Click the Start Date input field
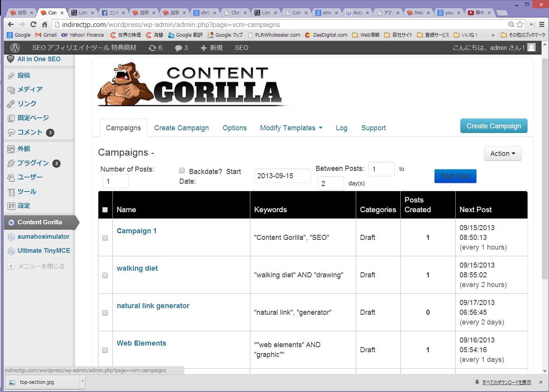This screenshot has width=549, height=392. coord(282,176)
